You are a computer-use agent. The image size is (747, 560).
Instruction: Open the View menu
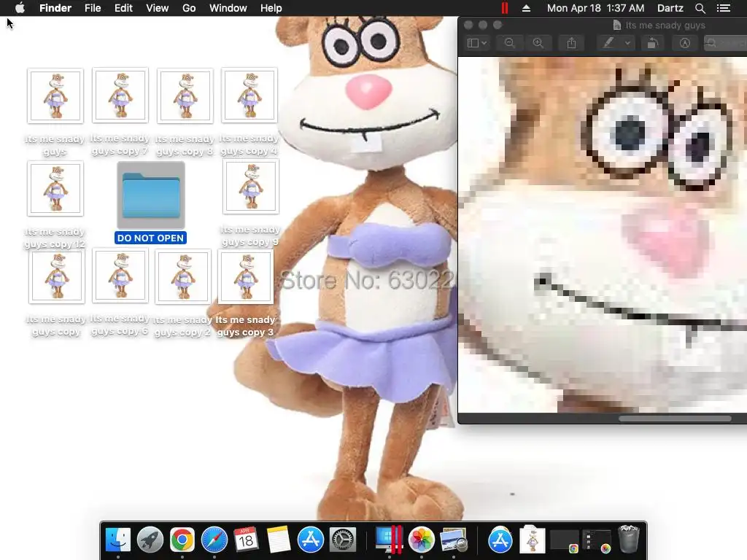[158, 8]
